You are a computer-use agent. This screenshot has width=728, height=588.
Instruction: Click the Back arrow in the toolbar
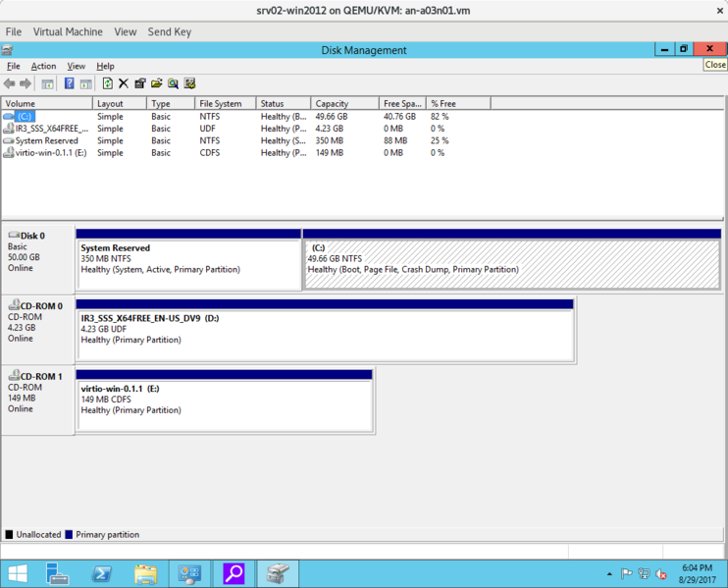10,83
